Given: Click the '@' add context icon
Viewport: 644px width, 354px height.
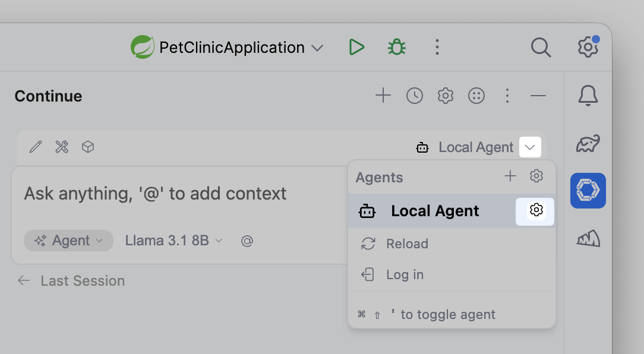Looking at the screenshot, I should click(x=247, y=241).
